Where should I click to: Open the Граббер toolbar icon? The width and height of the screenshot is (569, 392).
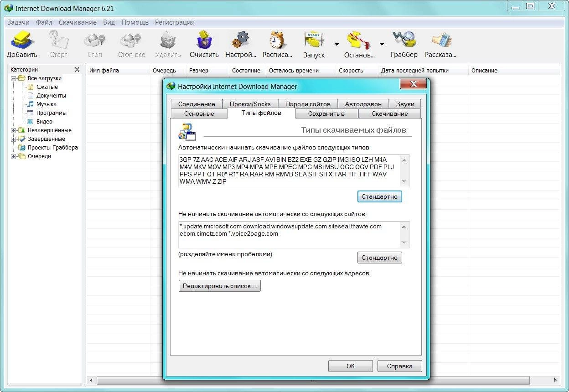click(x=404, y=41)
